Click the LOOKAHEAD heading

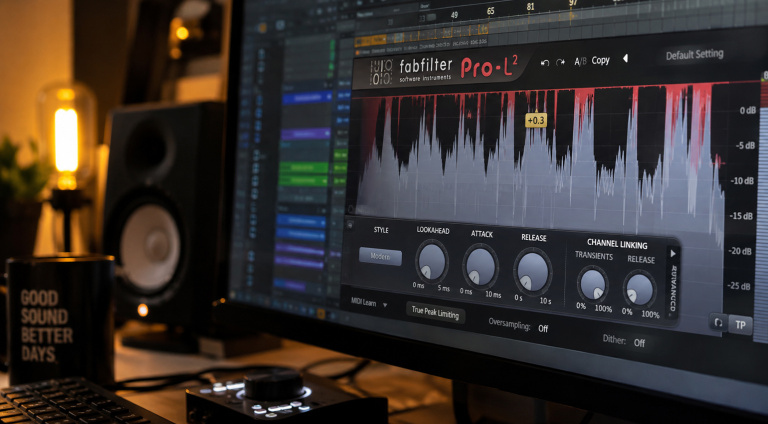433,230
